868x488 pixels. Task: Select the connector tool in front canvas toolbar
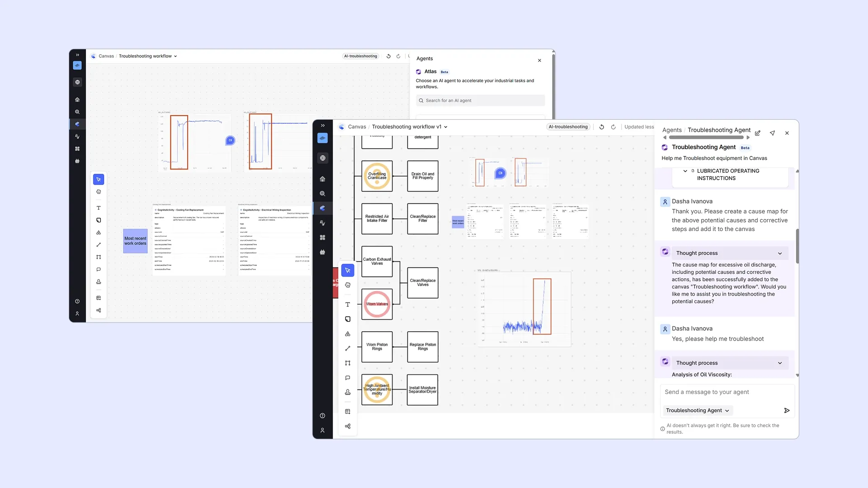point(348,363)
